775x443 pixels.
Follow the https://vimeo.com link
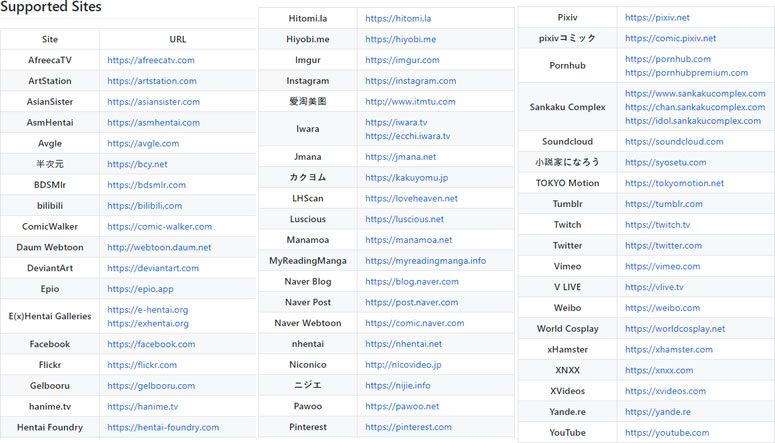662,266
